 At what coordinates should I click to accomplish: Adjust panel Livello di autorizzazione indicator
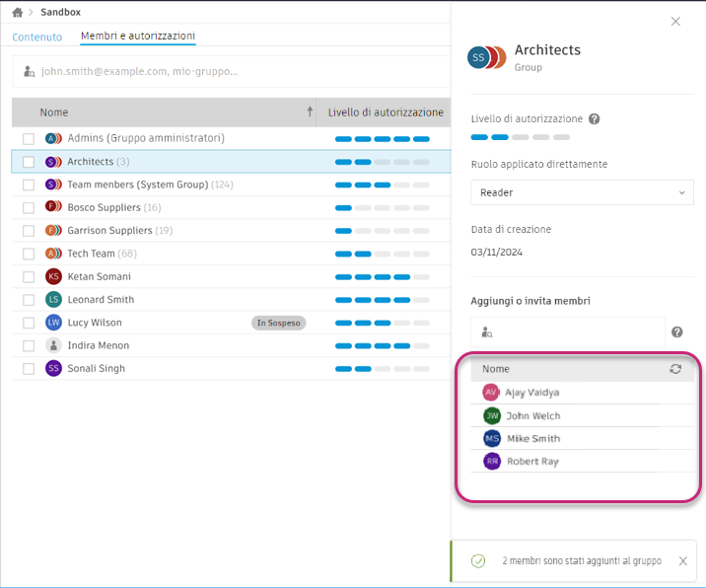click(520, 137)
